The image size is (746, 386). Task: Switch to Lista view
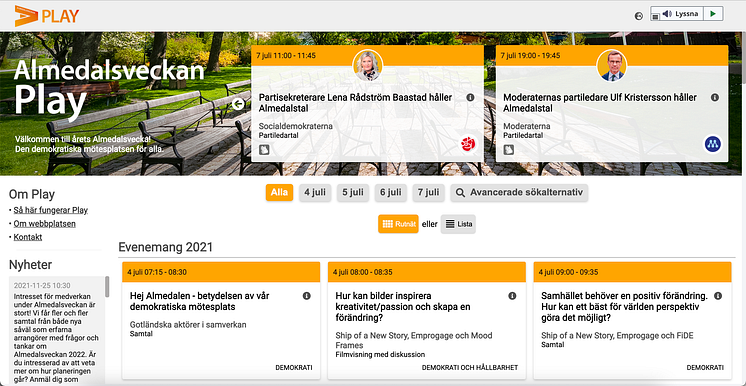tap(458, 224)
